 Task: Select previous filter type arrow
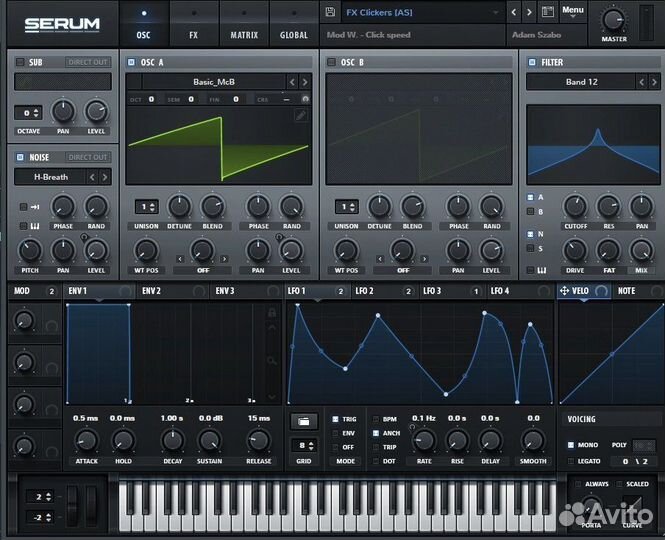pos(642,82)
